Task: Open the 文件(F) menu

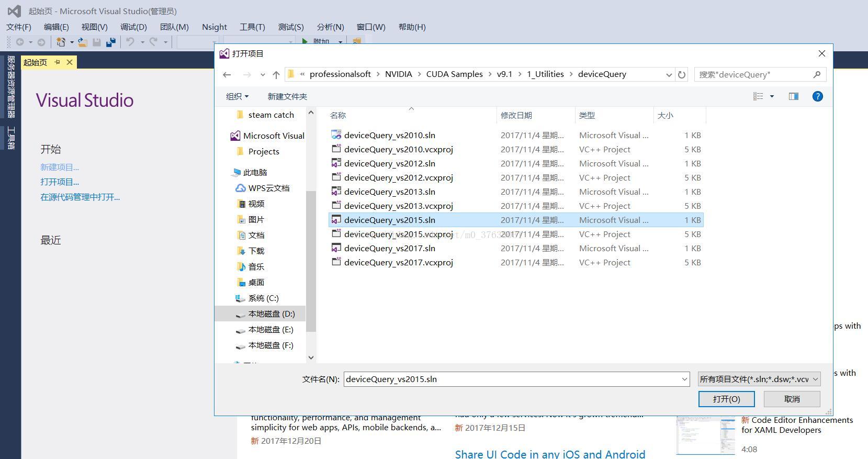Action: coord(19,27)
